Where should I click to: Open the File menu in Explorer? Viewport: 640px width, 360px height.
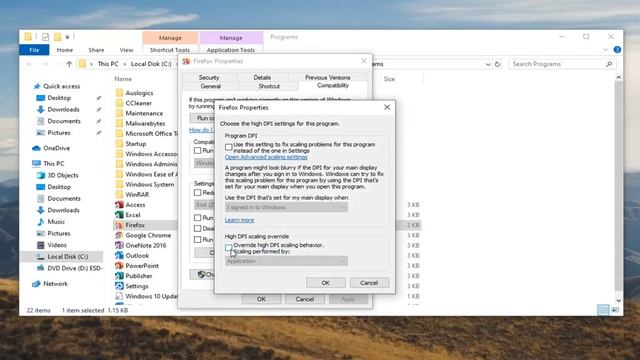pyautogui.click(x=34, y=50)
